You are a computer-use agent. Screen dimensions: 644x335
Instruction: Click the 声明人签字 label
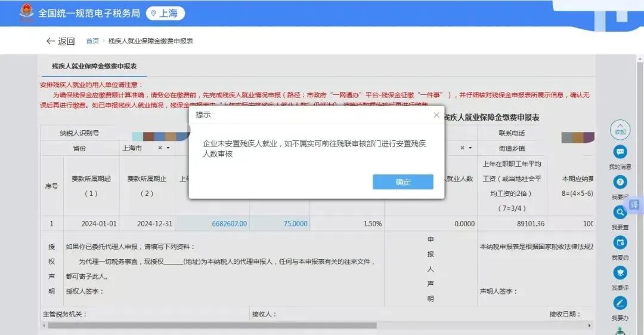[x=499, y=291]
